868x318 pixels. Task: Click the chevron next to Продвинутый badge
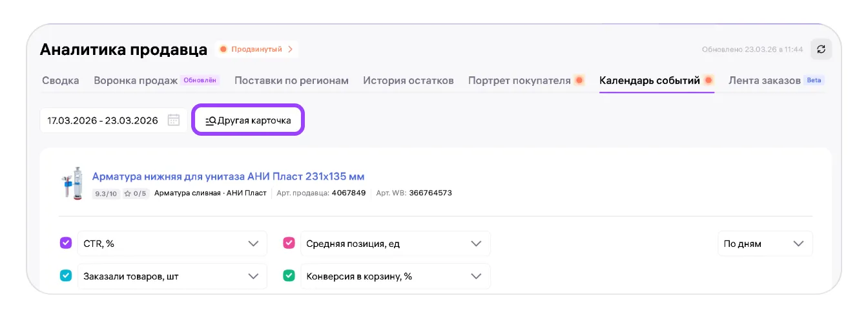pyautogui.click(x=290, y=49)
